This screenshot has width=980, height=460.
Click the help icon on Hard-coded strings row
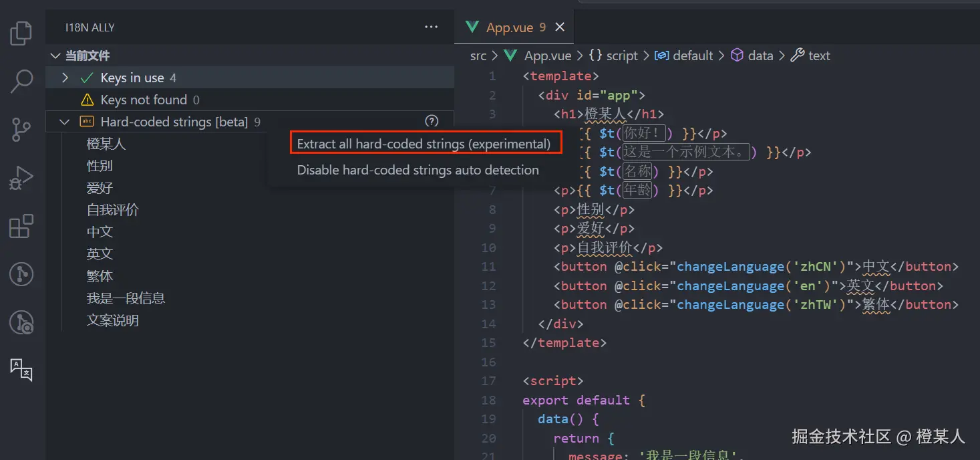[432, 121]
